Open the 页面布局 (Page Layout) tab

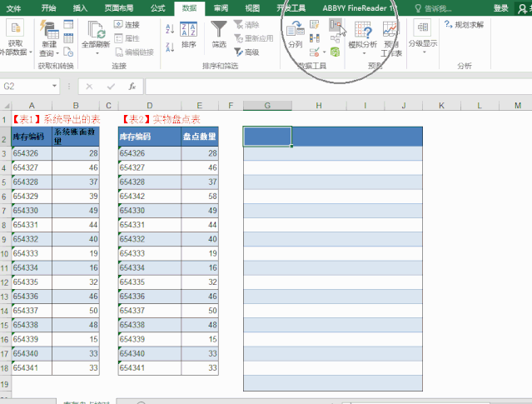(x=117, y=7)
